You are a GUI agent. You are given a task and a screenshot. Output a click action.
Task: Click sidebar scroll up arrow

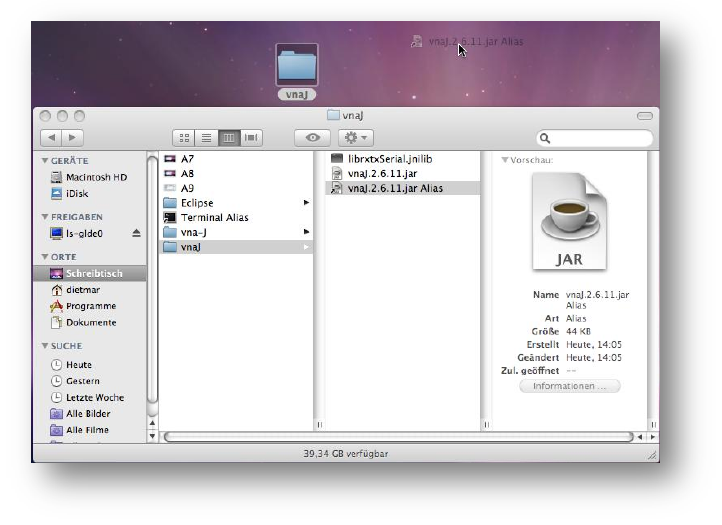pyautogui.click(x=152, y=423)
